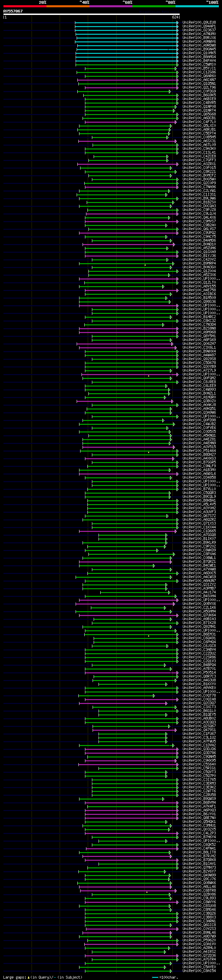Select label UniRef100_C8AI54
Image resolution: width=222 pixels, height=980 pixels.
[199, 971]
